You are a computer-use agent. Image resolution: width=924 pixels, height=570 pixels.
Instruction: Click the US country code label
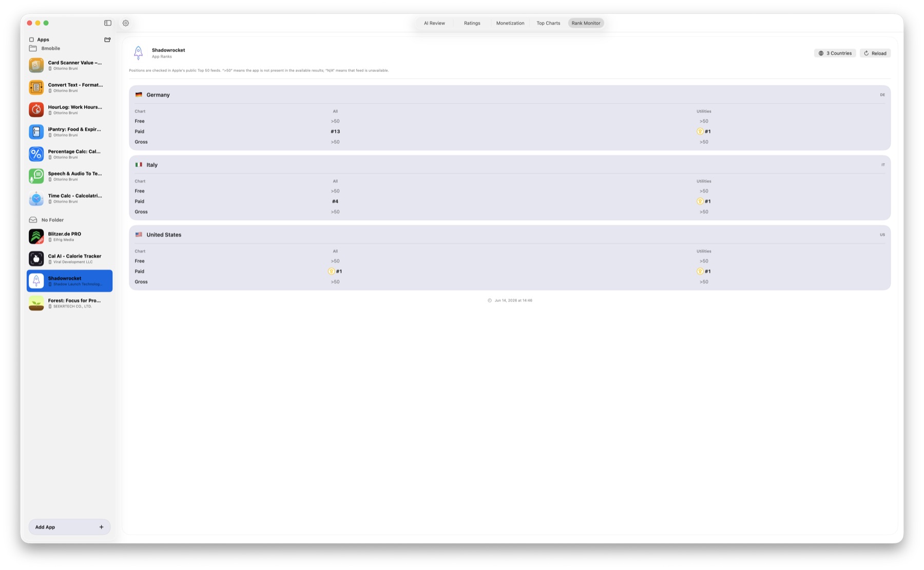click(x=882, y=235)
